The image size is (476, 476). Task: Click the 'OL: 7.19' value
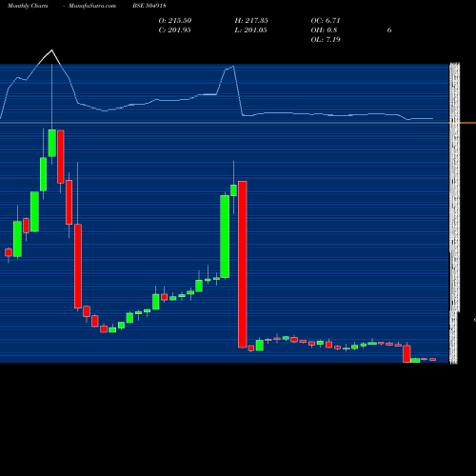[326, 40]
